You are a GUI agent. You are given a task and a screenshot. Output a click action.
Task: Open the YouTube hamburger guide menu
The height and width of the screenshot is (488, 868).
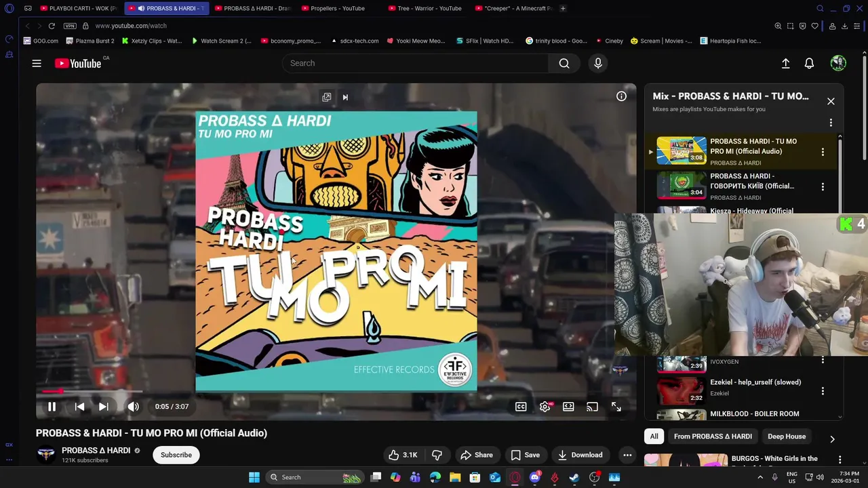[x=37, y=63]
